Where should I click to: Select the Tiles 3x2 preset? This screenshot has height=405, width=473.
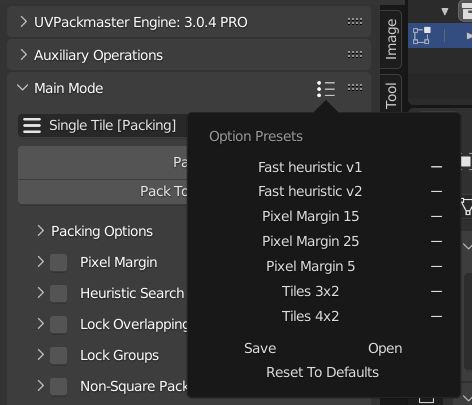point(310,291)
